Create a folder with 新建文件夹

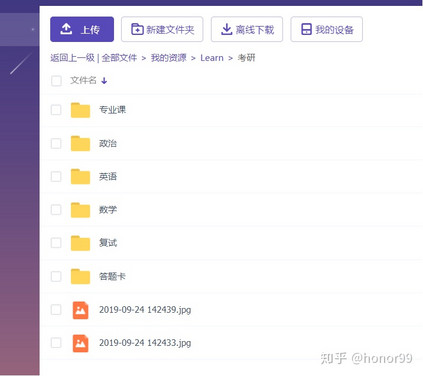point(162,29)
